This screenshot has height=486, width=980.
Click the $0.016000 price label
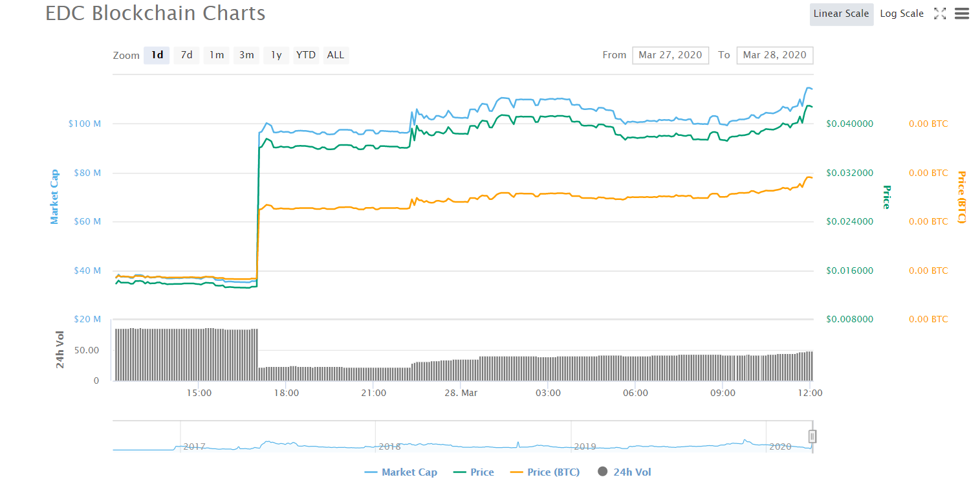[x=850, y=271]
